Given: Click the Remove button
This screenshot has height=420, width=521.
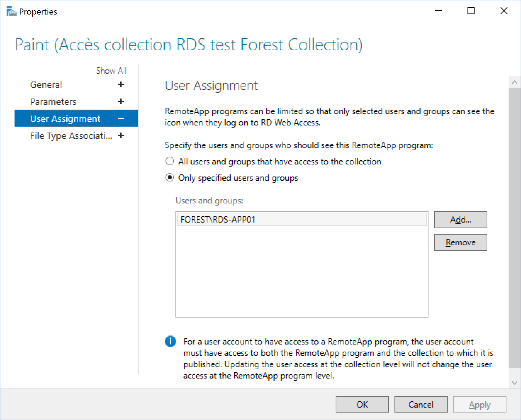Looking at the screenshot, I should (x=461, y=242).
